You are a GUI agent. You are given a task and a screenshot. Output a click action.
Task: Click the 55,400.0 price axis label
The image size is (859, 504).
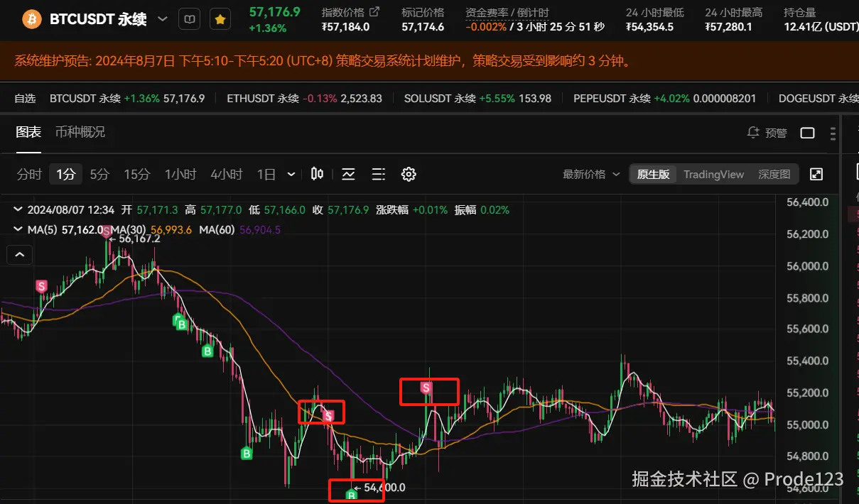(808, 361)
